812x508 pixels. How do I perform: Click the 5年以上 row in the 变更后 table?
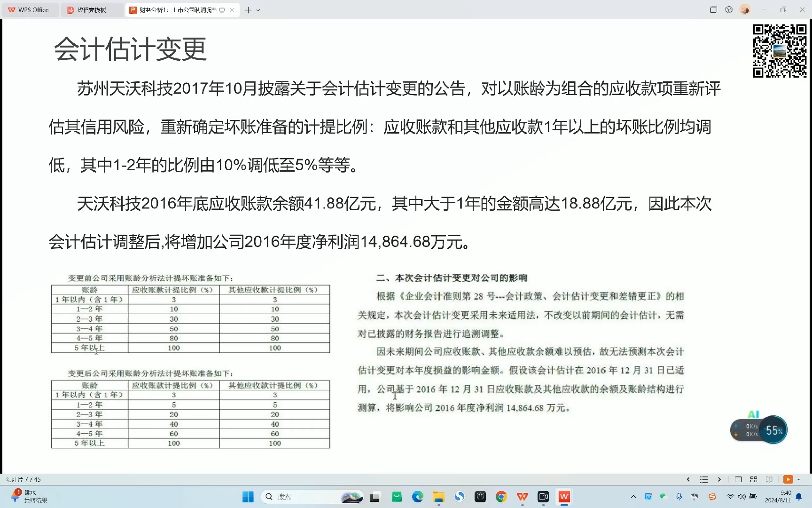coord(190,443)
